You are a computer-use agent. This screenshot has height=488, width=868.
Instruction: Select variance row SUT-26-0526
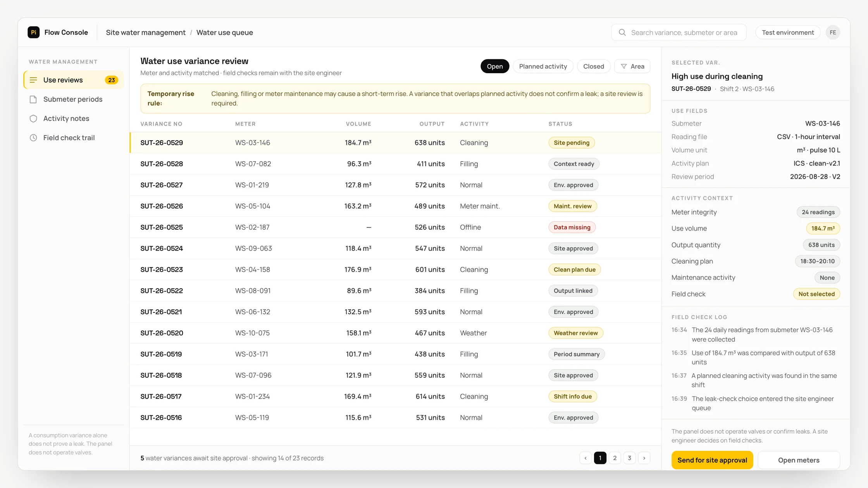[395, 206]
